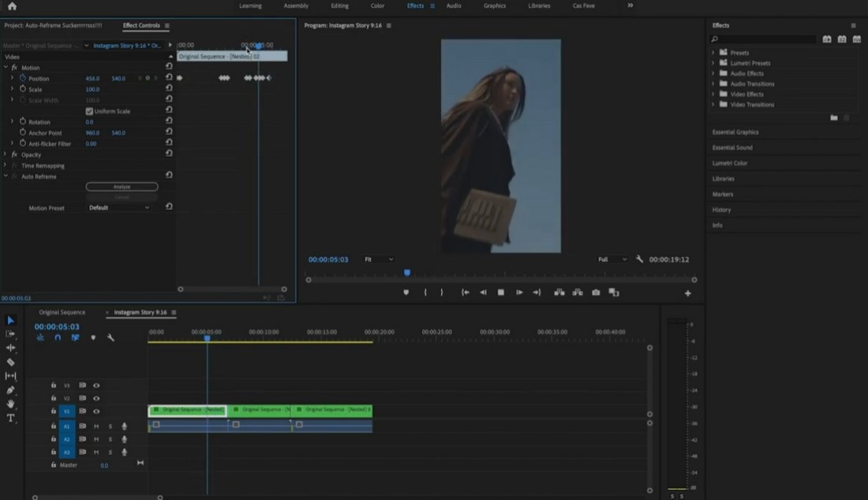Image resolution: width=868 pixels, height=500 pixels.
Task: Open the Fit zoom level dropdown
Action: [x=379, y=259]
